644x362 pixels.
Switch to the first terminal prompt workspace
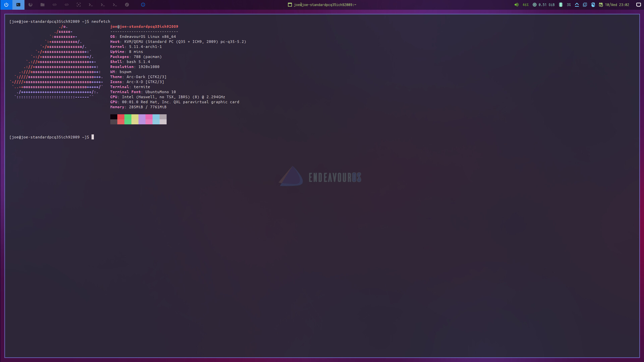pos(91,5)
